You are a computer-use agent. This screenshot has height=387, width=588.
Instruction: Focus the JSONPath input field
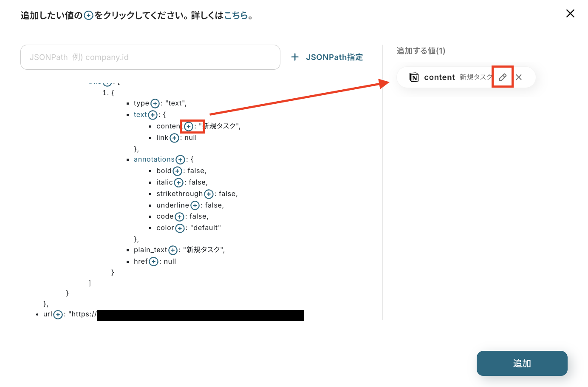pos(150,57)
